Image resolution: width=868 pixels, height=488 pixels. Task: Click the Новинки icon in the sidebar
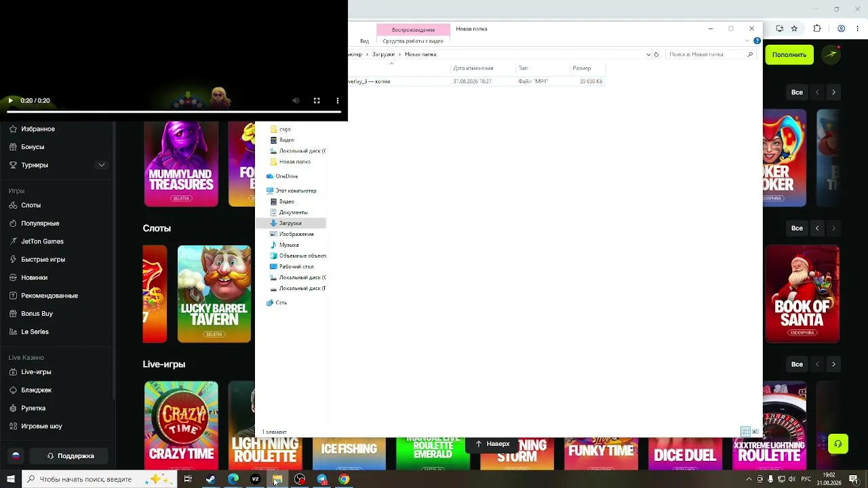tap(14, 278)
